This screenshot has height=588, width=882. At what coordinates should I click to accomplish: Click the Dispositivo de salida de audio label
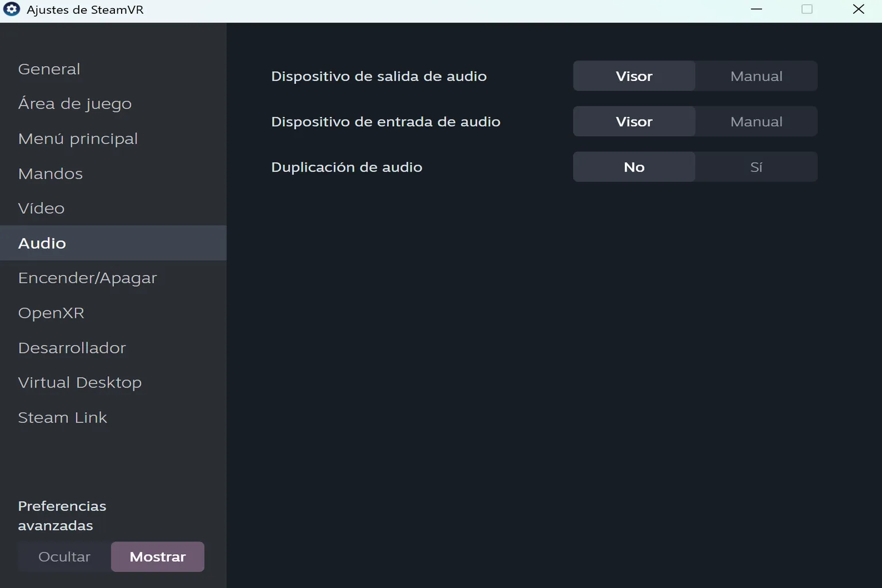pos(379,76)
